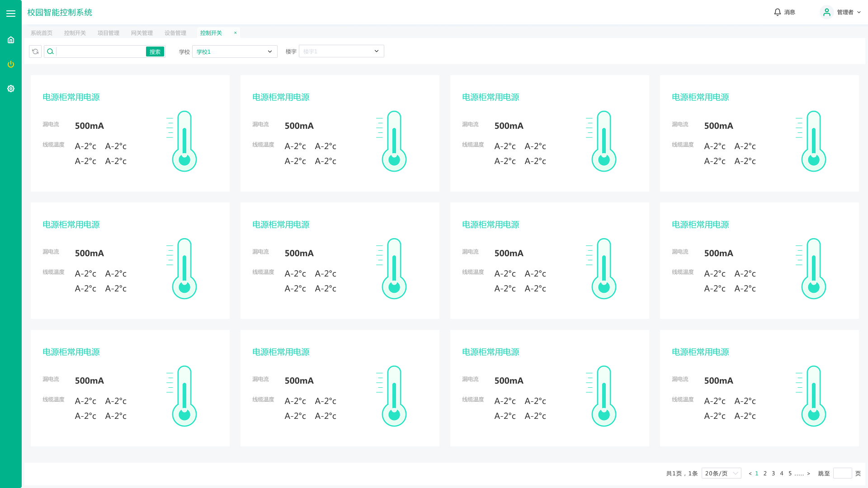868x488 pixels.
Task: Select the power control sidebar icon
Action: tap(11, 64)
